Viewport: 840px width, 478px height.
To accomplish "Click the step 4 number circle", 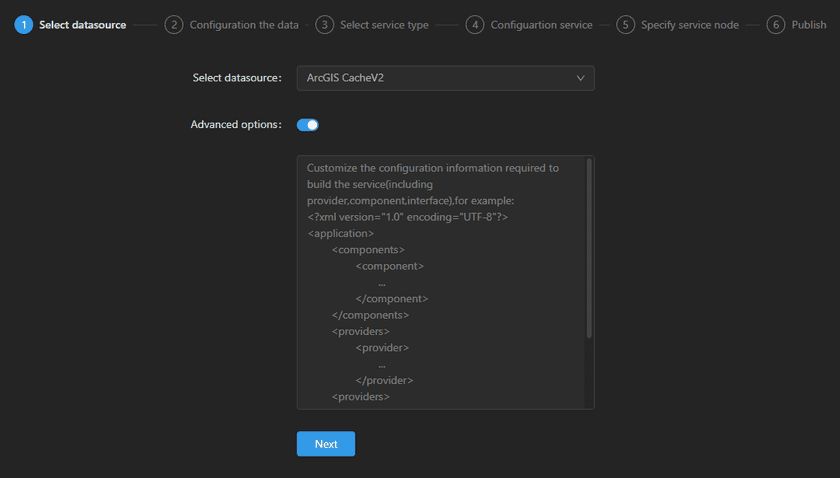I will click(x=475, y=25).
